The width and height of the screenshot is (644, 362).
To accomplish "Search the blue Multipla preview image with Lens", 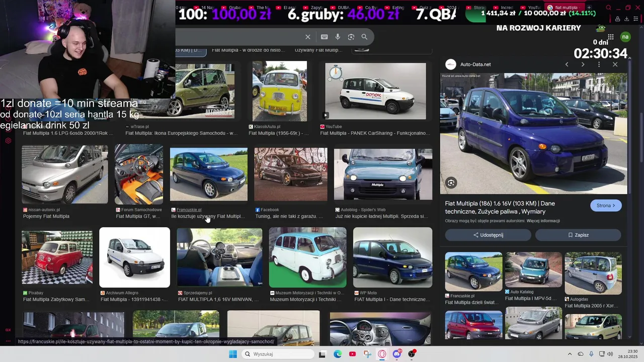I will (x=451, y=183).
